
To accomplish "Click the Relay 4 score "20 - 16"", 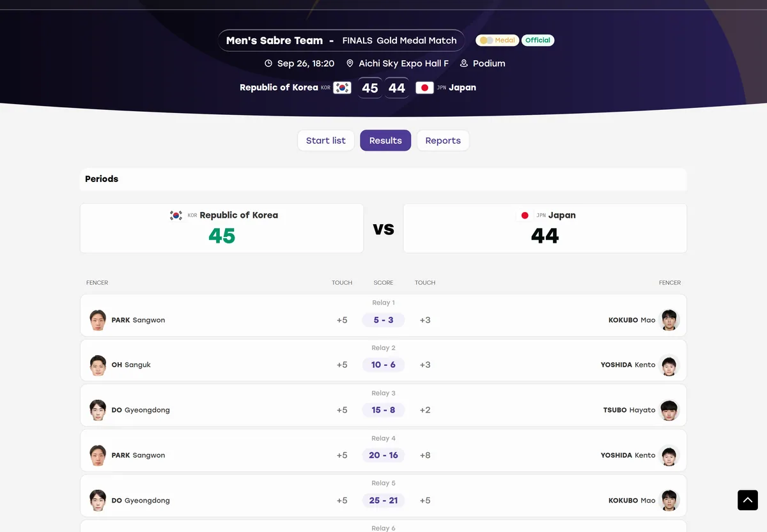I will tap(383, 455).
